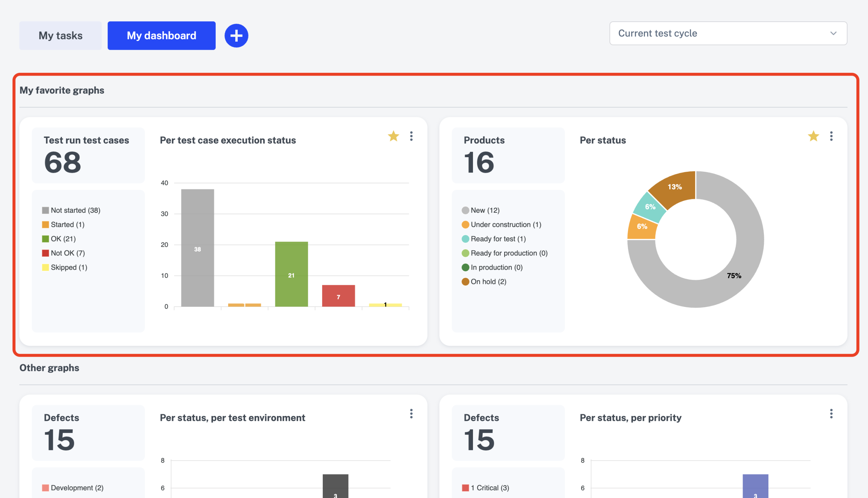
Task: Toggle the Not started (38) legend entry
Action: (x=71, y=210)
